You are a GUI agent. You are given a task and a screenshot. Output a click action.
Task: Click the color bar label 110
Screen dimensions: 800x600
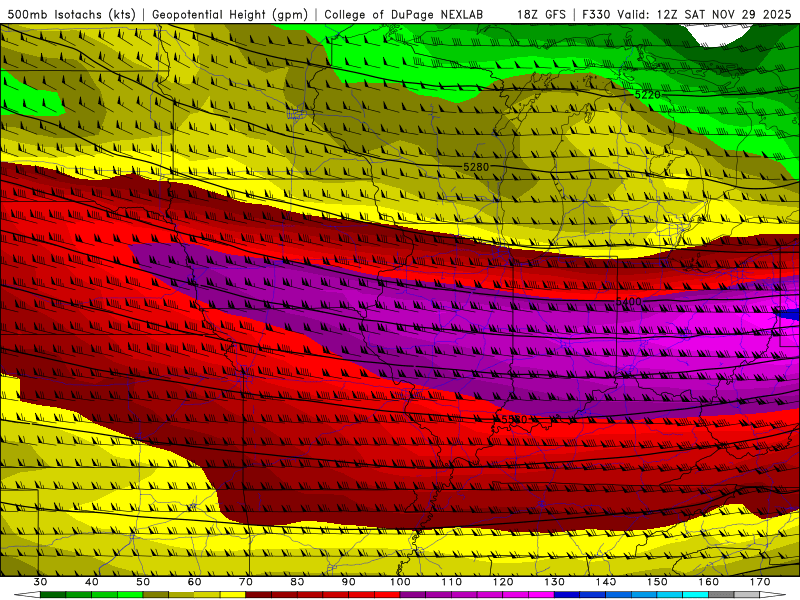(x=452, y=582)
